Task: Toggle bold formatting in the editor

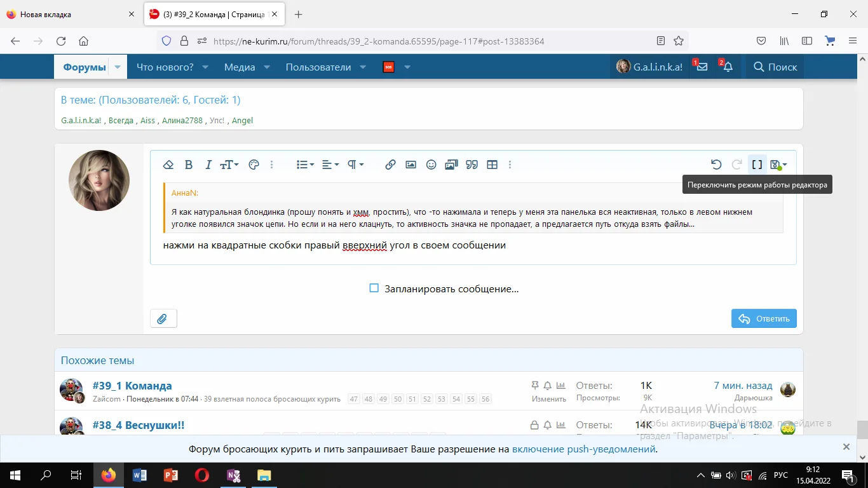Action: (x=188, y=165)
